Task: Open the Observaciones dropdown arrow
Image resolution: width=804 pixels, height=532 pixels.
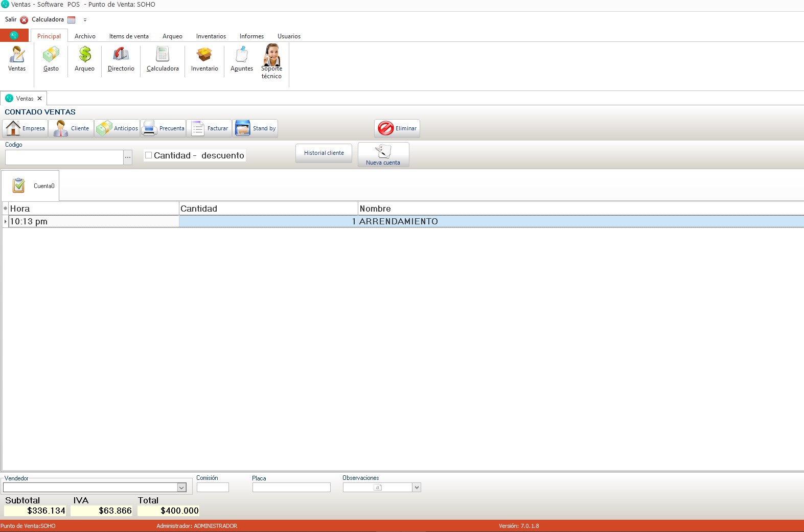Action: pos(417,488)
